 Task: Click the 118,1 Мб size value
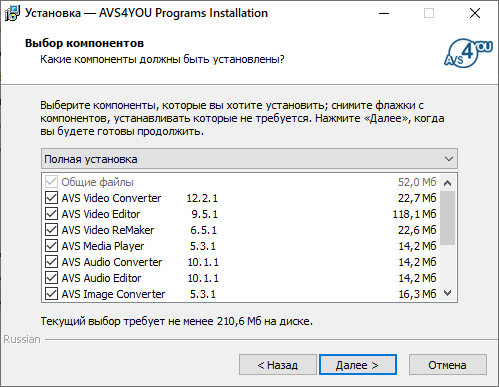(x=414, y=214)
